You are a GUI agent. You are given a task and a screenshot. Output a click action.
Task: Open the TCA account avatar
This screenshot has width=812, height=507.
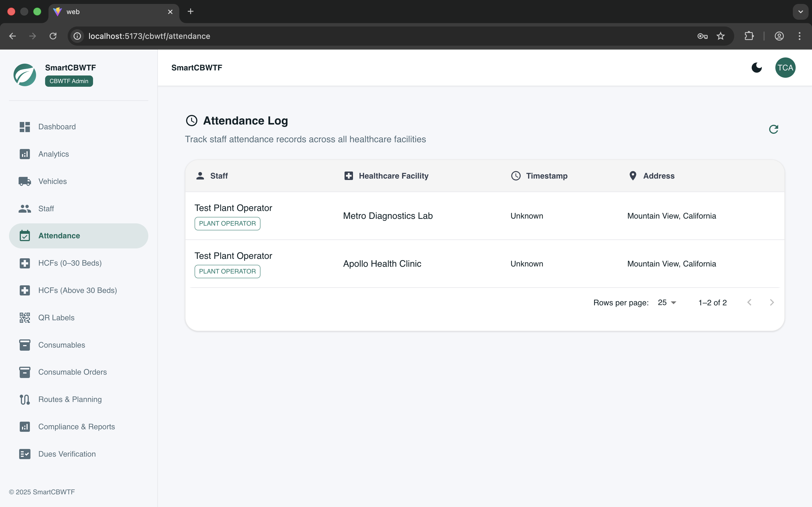[785, 67]
